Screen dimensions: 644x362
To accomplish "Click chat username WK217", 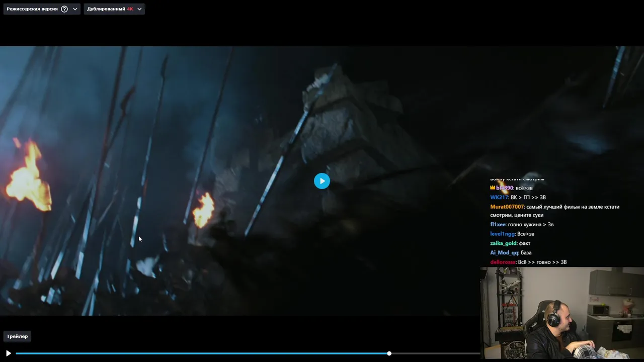I will pos(499,197).
